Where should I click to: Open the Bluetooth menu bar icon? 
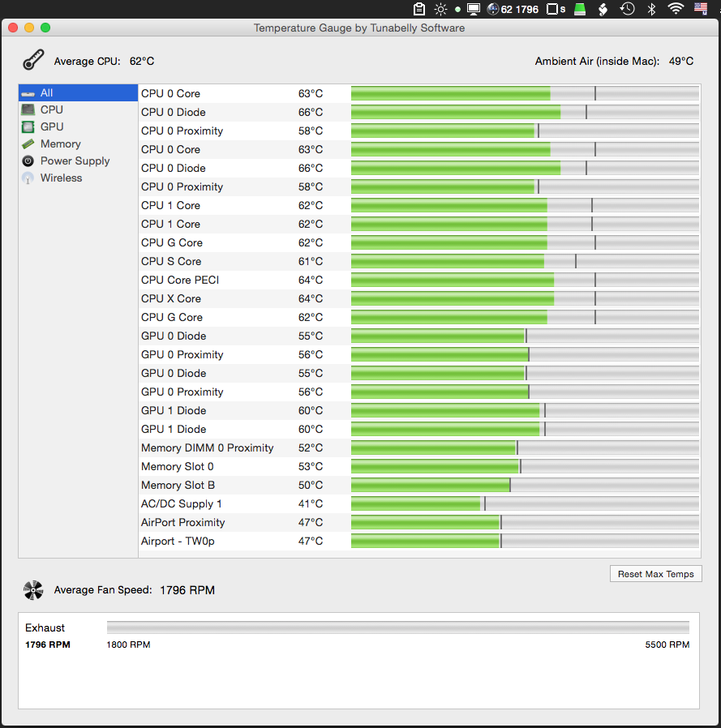(652, 9)
